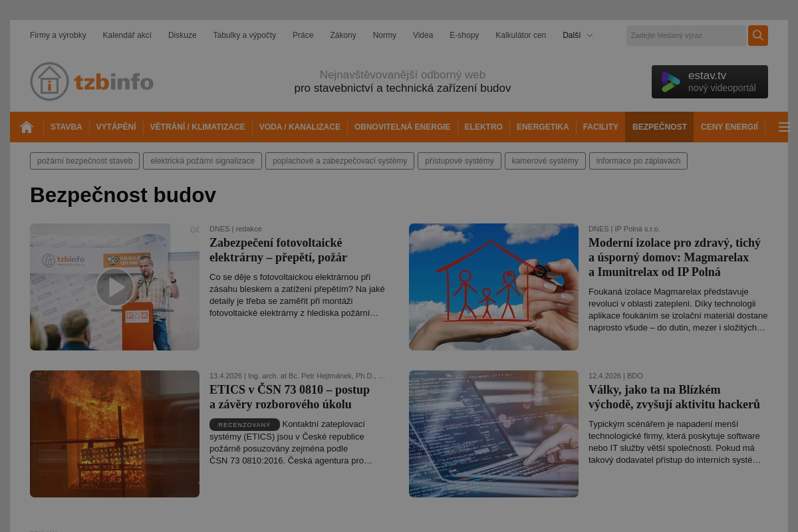Select the kamerové systémy tag
This screenshot has height=532, width=798.
point(545,161)
